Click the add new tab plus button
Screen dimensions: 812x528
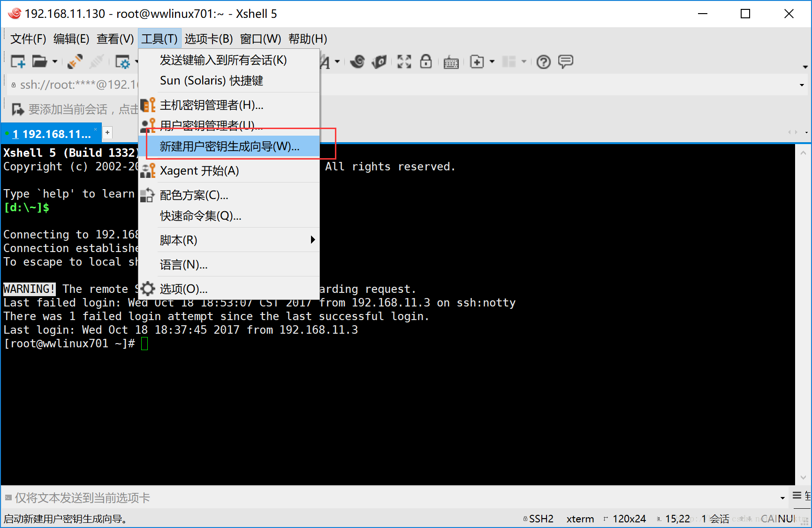click(x=107, y=133)
